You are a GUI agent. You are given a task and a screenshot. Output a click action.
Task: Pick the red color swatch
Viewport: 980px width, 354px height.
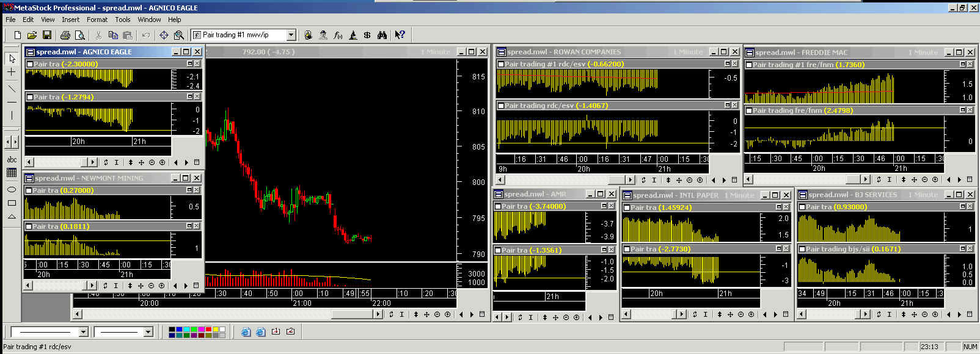coord(208,330)
